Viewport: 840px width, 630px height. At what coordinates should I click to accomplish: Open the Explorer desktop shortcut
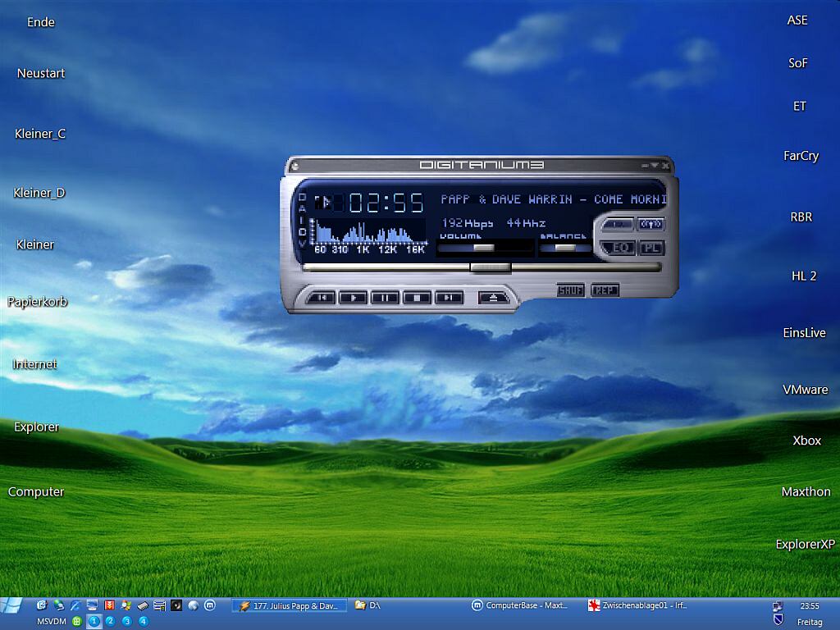[x=36, y=427]
